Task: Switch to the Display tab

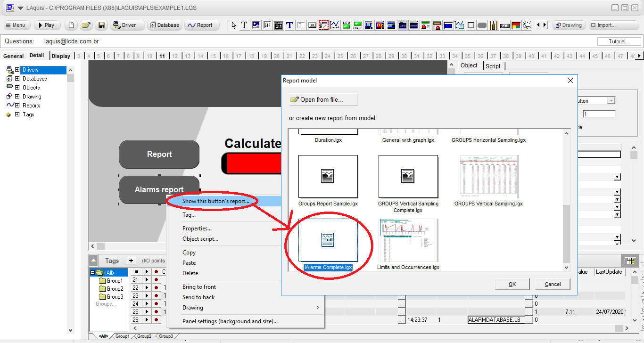Action: tap(61, 56)
